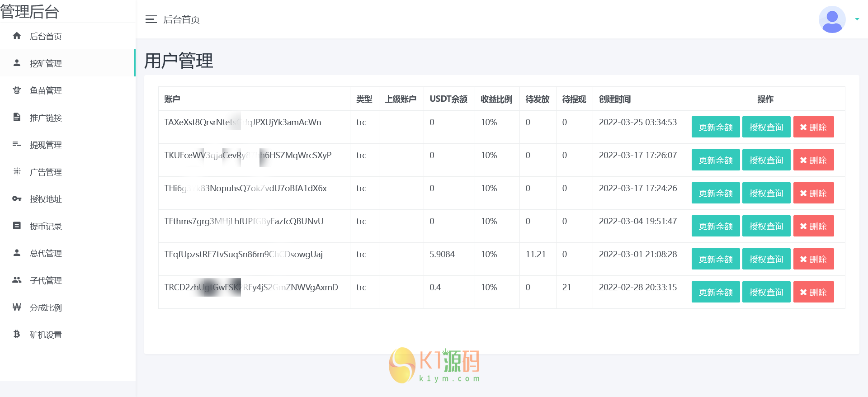
Task: Click the 21 pending withdrawal value
Action: click(x=567, y=287)
